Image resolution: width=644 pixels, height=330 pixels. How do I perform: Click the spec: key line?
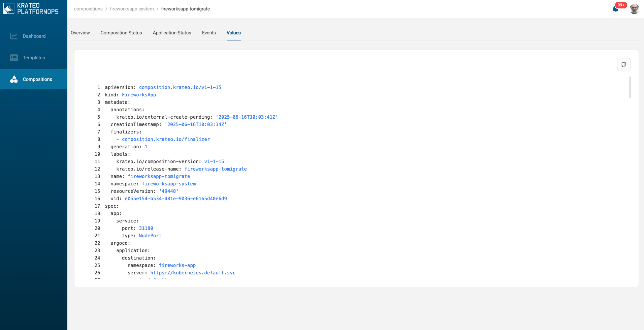(112, 206)
